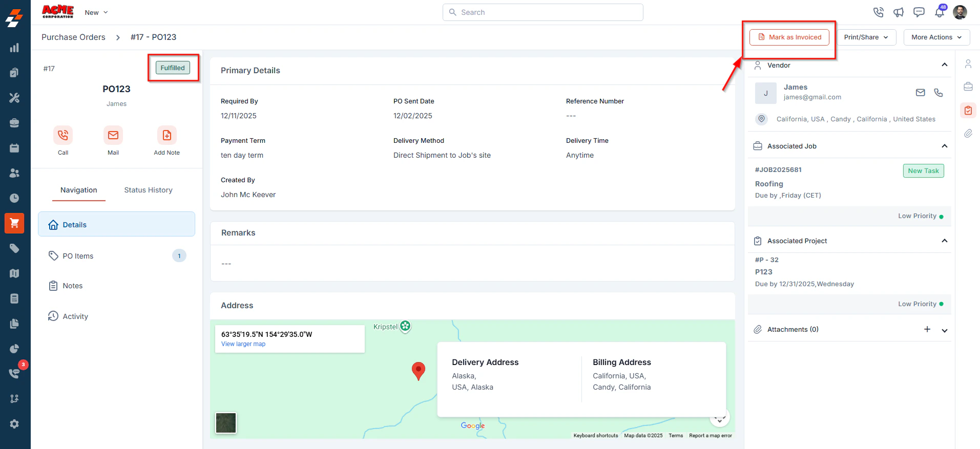The image size is (980, 449).
Task: Click the Mail icon under PO123
Action: point(113,135)
